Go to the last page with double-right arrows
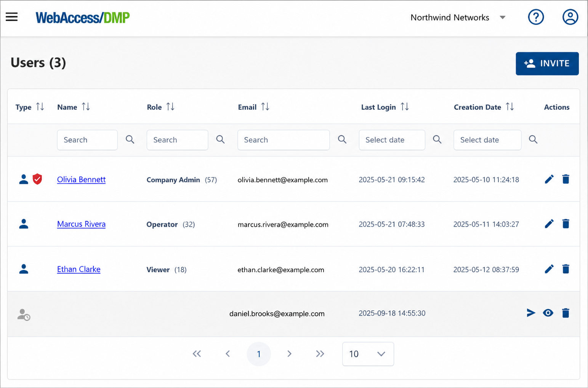Screen dimensions: 588x388 pos(320,354)
